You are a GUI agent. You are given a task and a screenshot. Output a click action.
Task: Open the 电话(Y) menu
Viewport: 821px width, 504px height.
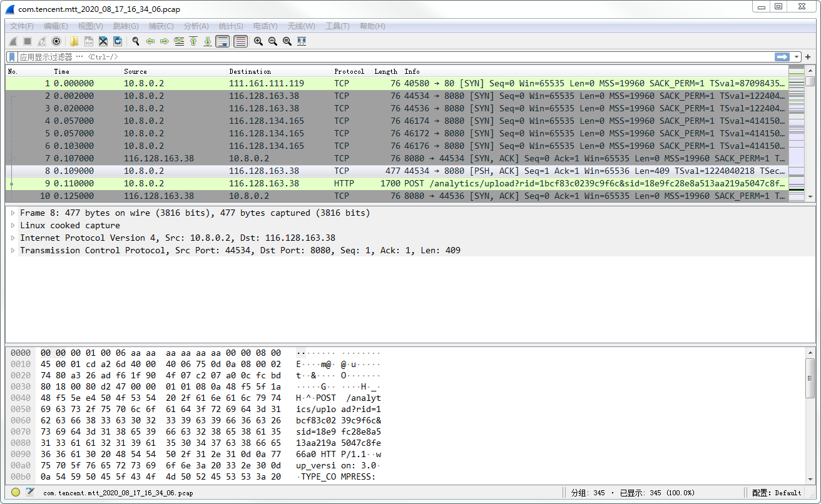click(265, 26)
